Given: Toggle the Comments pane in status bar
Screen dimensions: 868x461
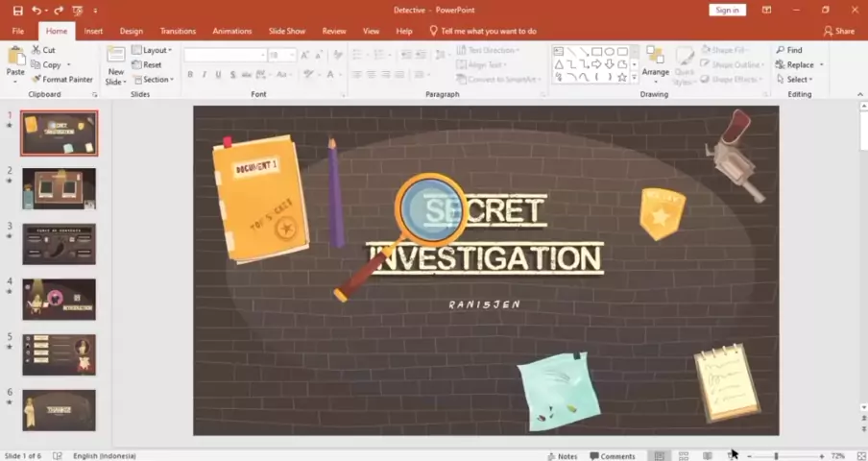Looking at the screenshot, I should 613,456.
